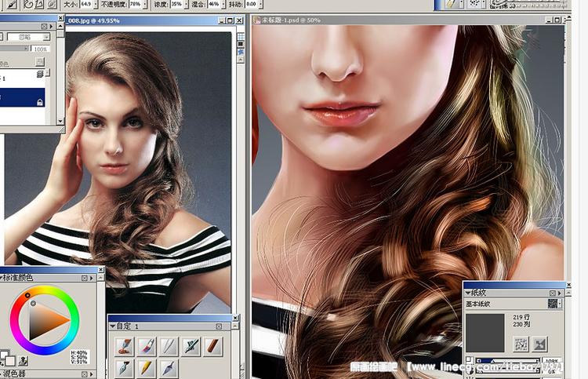The height and width of the screenshot is (379, 588).
Task: Open the 混合 blend popup arrow
Action: click(223, 4)
